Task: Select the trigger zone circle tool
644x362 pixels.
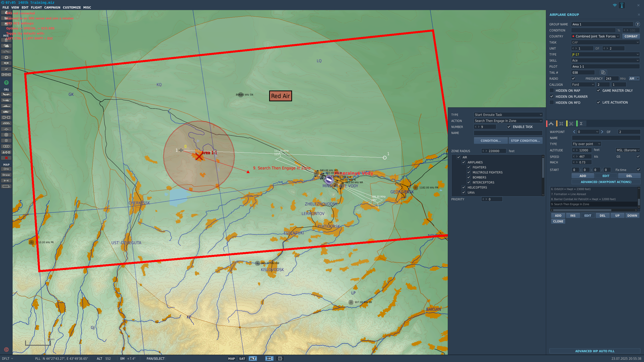Action: tap(6, 129)
